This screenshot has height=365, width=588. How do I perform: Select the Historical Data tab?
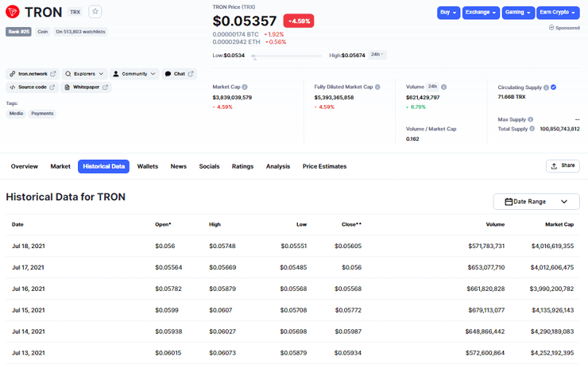(103, 166)
